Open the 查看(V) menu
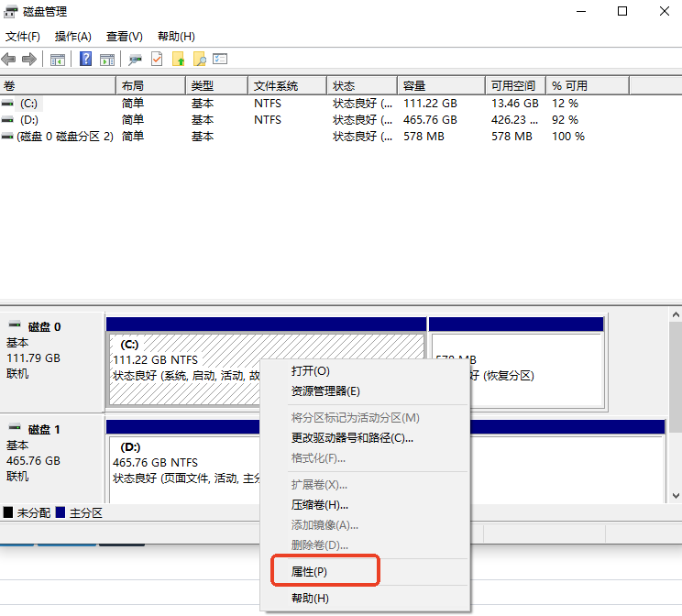This screenshot has height=616, width=682. pyautogui.click(x=124, y=37)
